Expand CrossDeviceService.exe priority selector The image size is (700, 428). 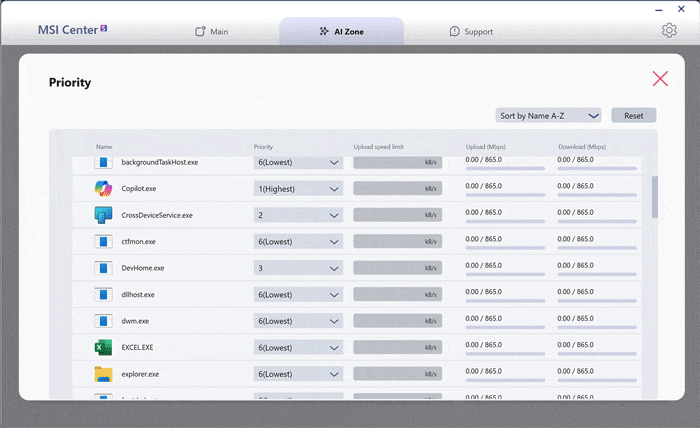298,215
